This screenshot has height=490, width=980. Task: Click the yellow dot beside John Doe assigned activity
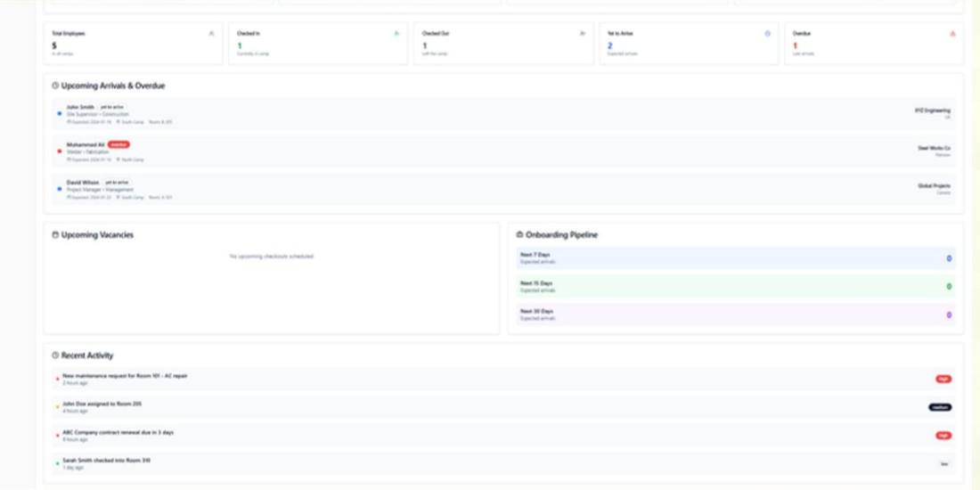[58, 407]
